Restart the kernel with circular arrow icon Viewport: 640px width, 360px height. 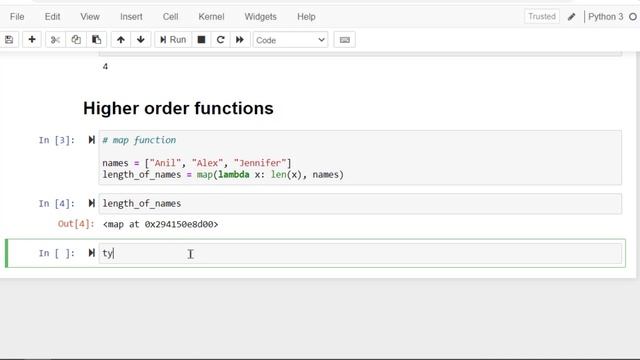click(220, 40)
